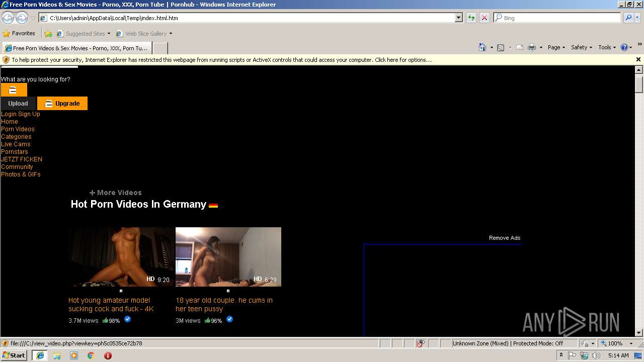The width and height of the screenshot is (644, 362).
Task: Open the Photos & GIFs link
Action: [21, 174]
